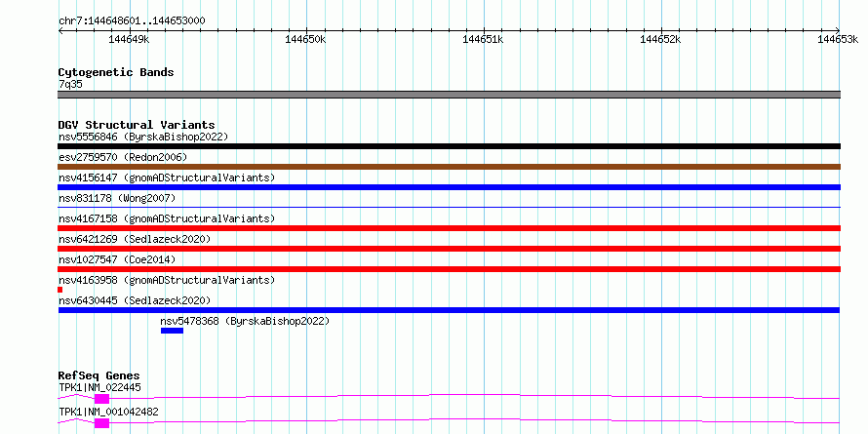Click the magenta exon of TPK1|NM_022445
Viewport: 868px width, 434px height.
click(x=101, y=399)
